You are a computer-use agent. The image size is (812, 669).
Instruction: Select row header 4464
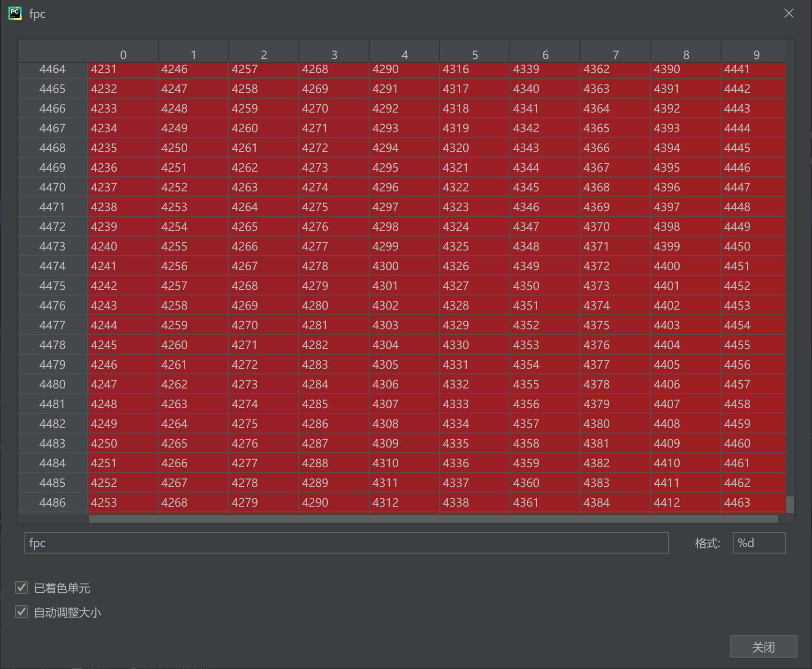click(52, 69)
